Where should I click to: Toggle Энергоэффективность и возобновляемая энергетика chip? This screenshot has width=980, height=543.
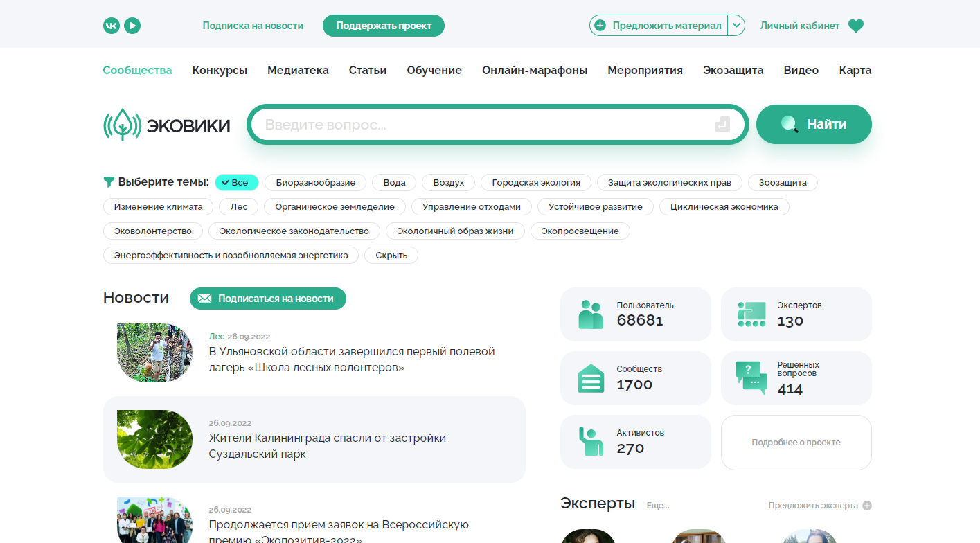231,255
